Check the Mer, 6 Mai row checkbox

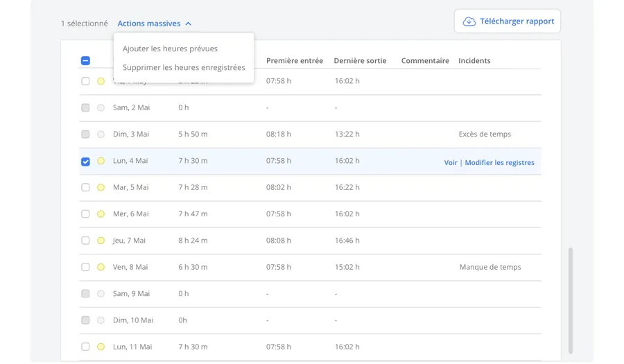click(85, 214)
